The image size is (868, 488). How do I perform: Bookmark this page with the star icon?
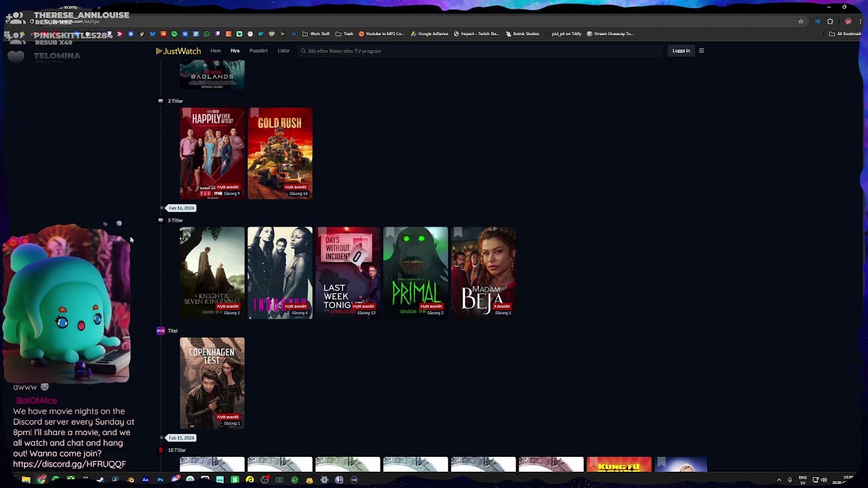point(801,22)
